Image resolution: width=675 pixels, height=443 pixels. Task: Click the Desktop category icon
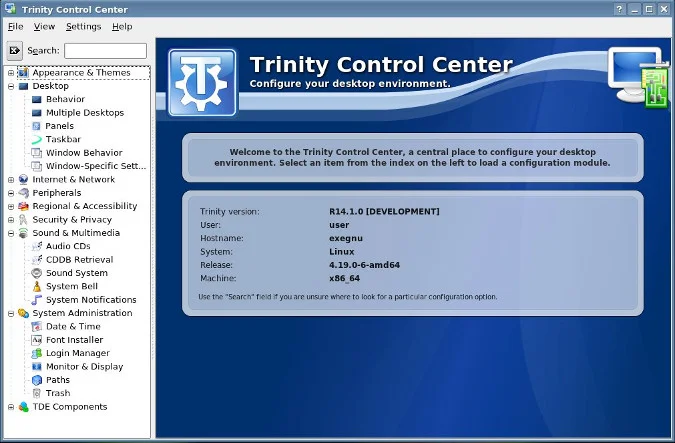pyautogui.click(x=23, y=86)
